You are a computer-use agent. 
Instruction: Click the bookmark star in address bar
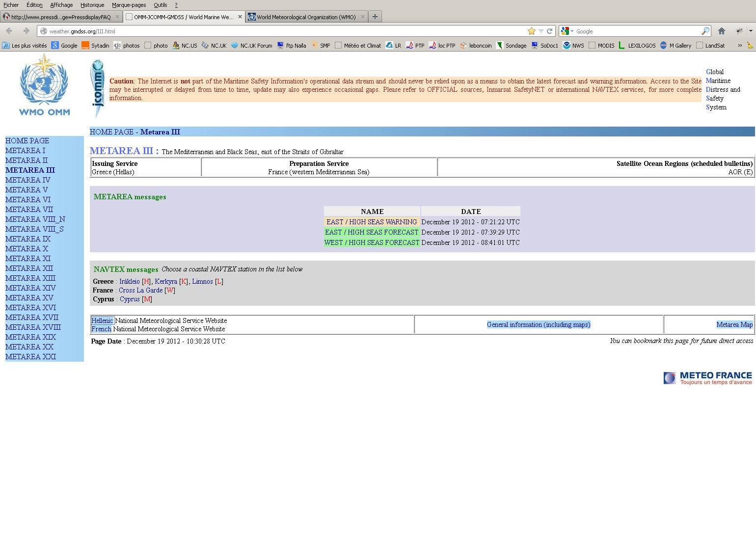click(x=531, y=31)
